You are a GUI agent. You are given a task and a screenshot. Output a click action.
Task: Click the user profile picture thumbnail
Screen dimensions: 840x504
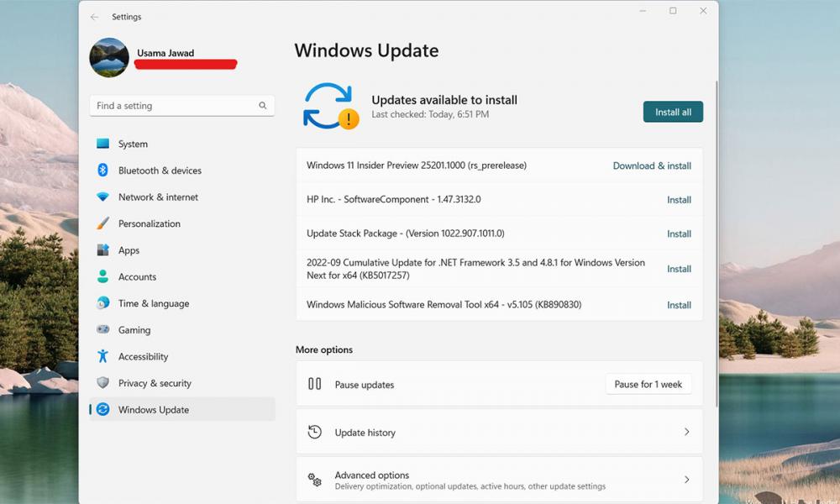[109, 57]
